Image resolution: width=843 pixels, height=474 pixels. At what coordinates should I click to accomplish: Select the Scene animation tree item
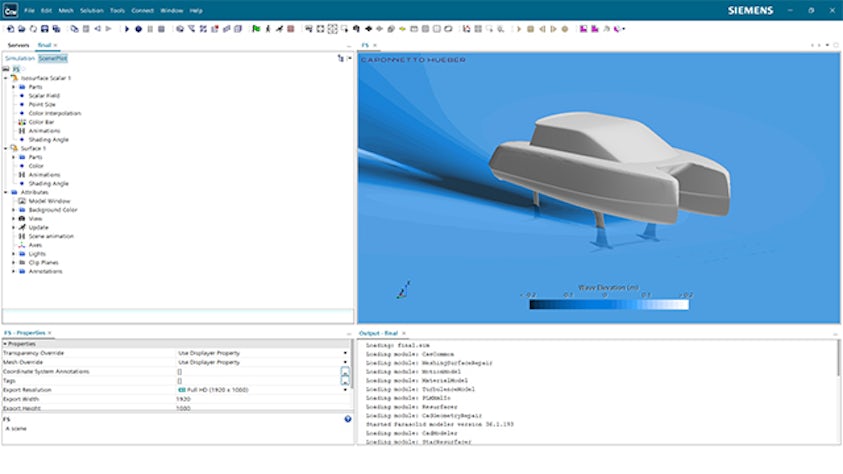click(x=51, y=236)
